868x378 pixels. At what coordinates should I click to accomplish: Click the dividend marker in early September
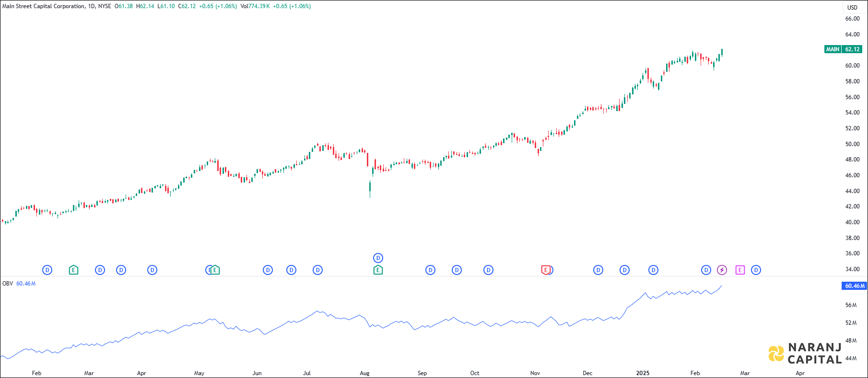coord(430,270)
